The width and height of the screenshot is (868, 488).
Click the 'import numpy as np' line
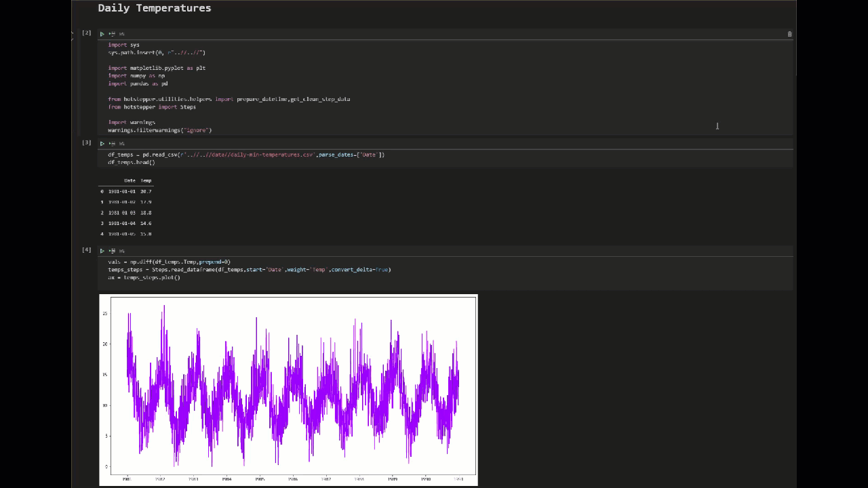(136, 76)
